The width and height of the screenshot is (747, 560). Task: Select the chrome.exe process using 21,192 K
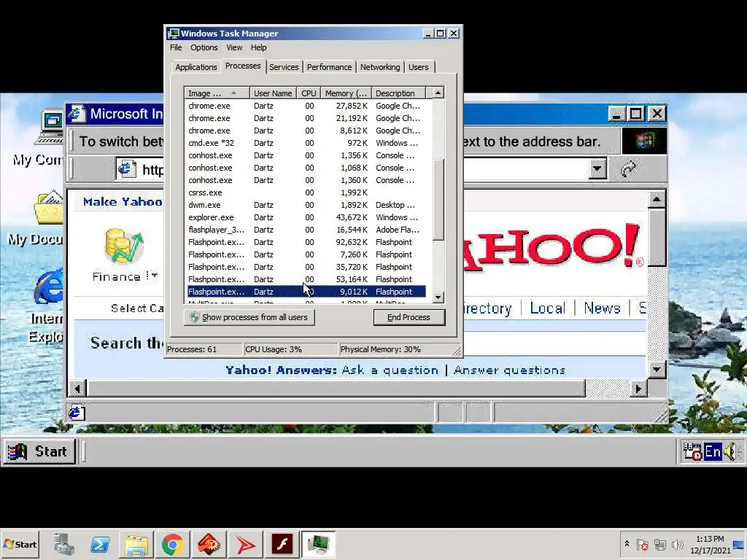pyautogui.click(x=306, y=118)
